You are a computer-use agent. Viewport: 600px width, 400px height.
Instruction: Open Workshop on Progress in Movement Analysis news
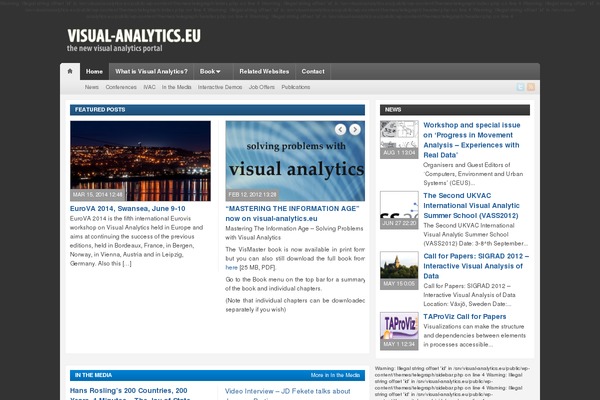[x=472, y=140]
